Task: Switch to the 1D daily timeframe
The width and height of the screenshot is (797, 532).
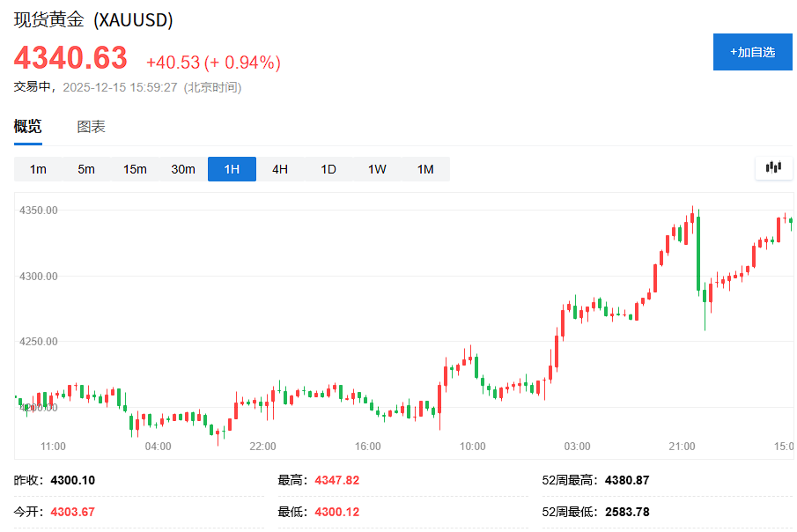Action: [328, 168]
